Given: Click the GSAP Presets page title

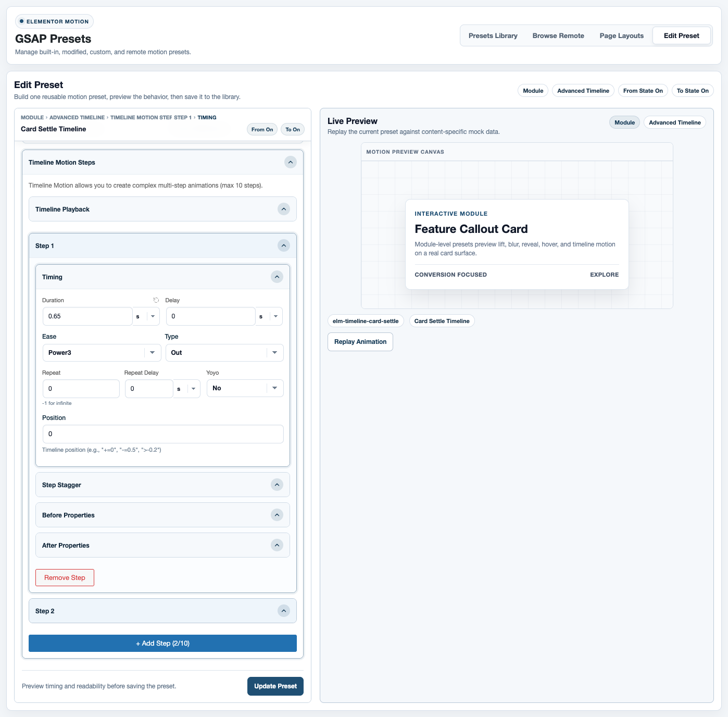Looking at the screenshot, I should (x=53, y=39).
